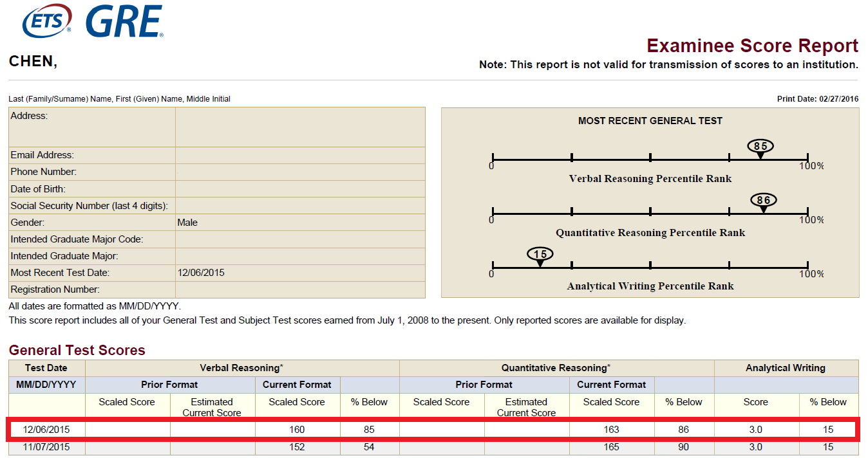Click the 54 percent below value
Screen dimensions: 868x458
click(x=369, y=447)
